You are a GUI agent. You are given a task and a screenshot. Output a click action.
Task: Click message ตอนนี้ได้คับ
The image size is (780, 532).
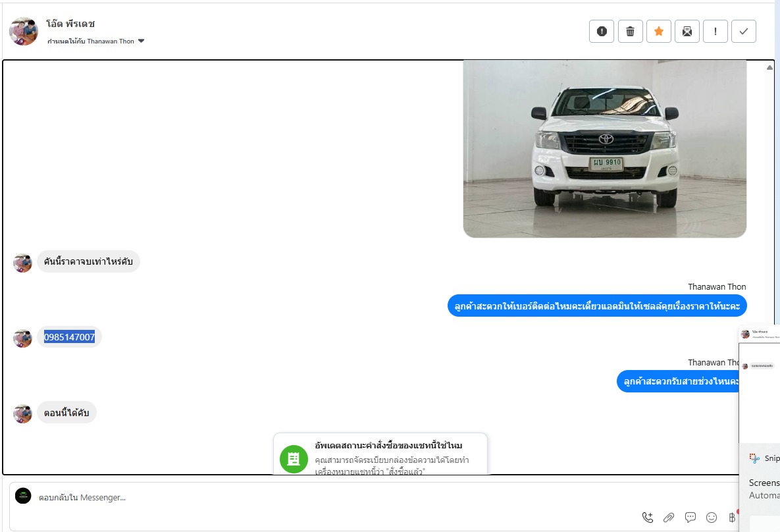click(x=66, y=413)
